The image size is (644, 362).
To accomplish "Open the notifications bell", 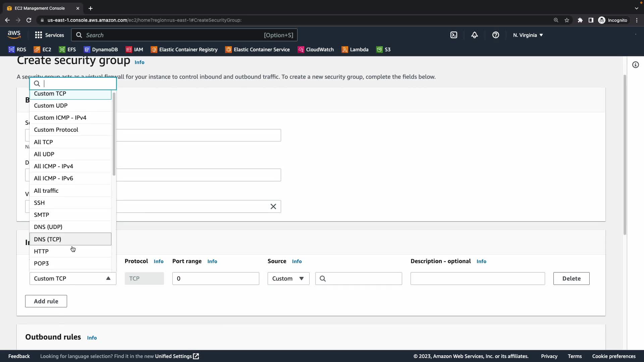I will (x=474, y=35).
